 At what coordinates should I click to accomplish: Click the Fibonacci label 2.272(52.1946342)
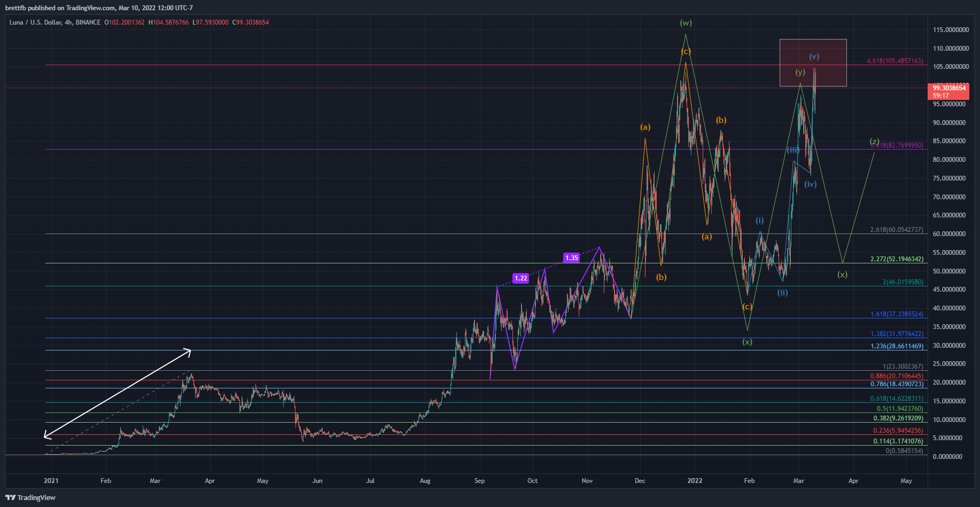tap(897, 259)
